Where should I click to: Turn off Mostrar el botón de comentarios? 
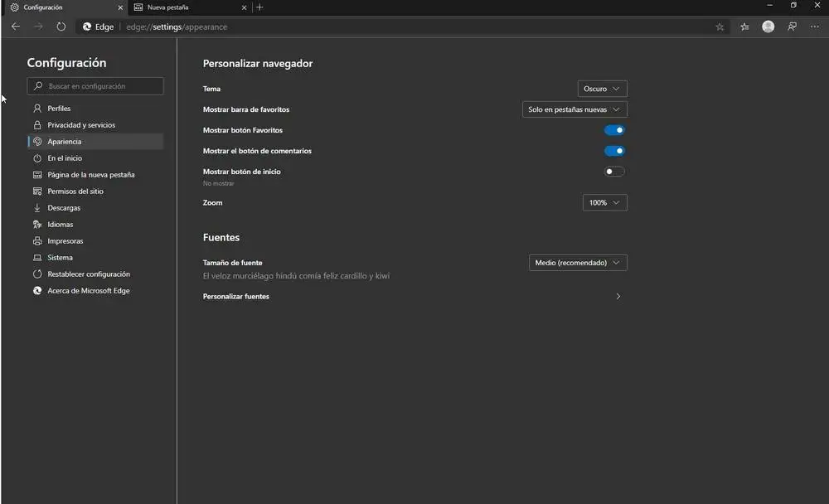click(x=614, y=151)
